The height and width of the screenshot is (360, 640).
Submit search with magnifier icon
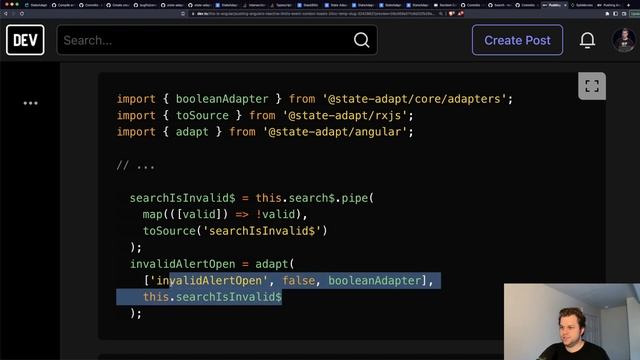tap(361, 40)
